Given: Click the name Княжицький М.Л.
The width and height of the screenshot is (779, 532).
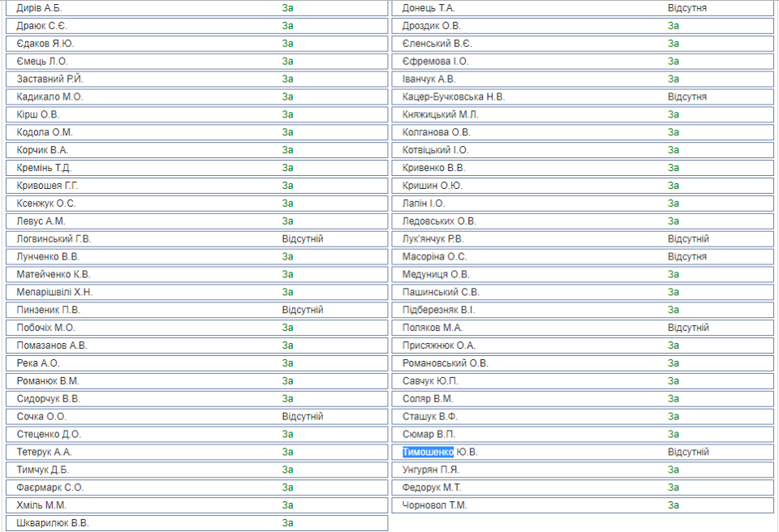Looking at the screenshot, I should (441, 114).
